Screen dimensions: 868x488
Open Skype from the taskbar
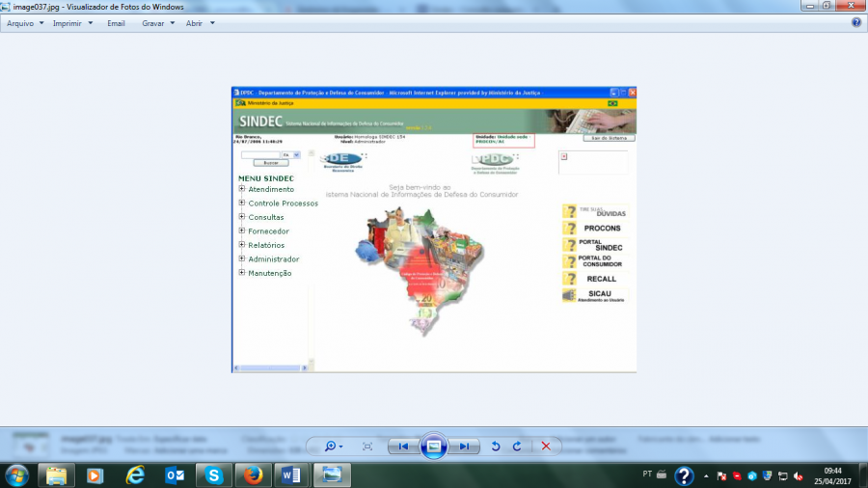pos(213,475)
